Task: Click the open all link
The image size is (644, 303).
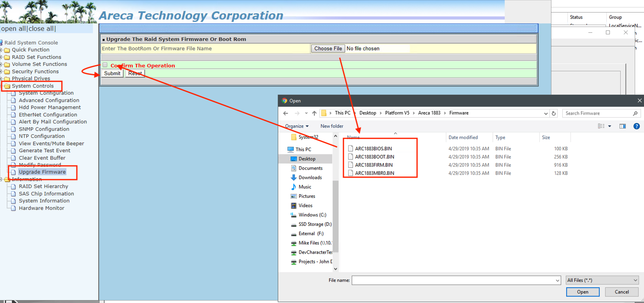Action: click(13, 29)
